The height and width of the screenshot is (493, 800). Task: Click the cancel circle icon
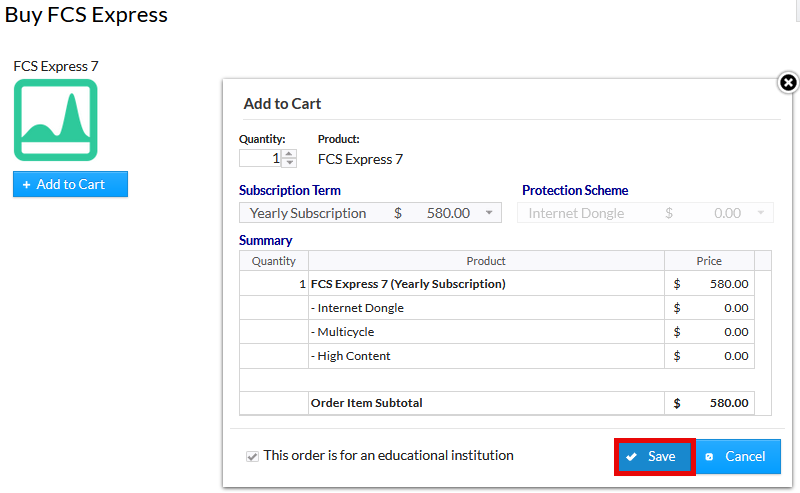[x=709, y=457]
